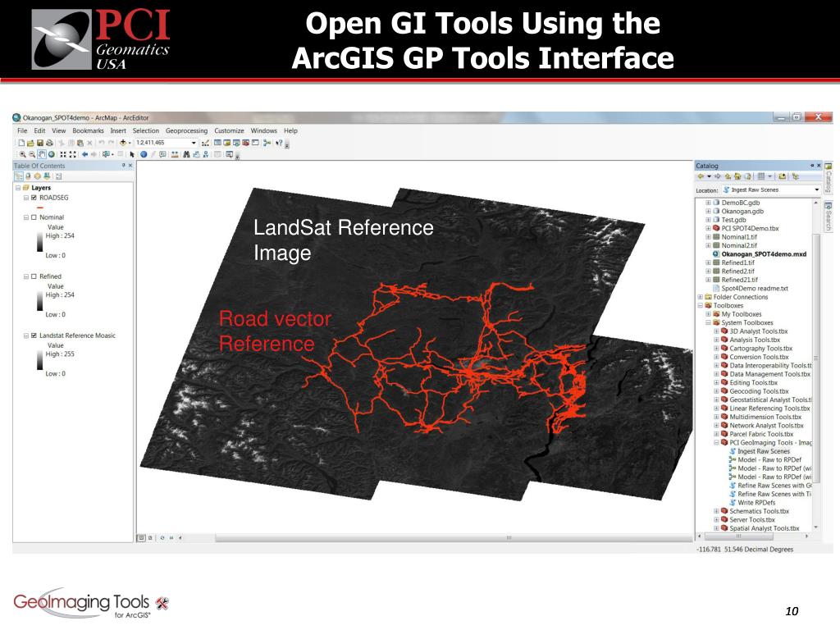The width and height of the screenshot is (840, 630).
Task: Open the map scale dropdown
Action: click(x=194, y=142)
